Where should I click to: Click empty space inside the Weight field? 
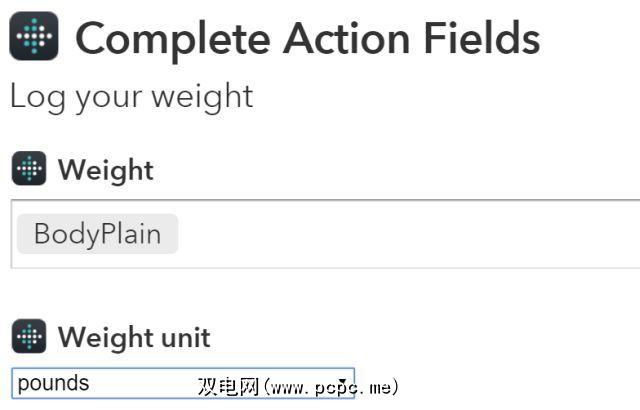click(400, 234)
